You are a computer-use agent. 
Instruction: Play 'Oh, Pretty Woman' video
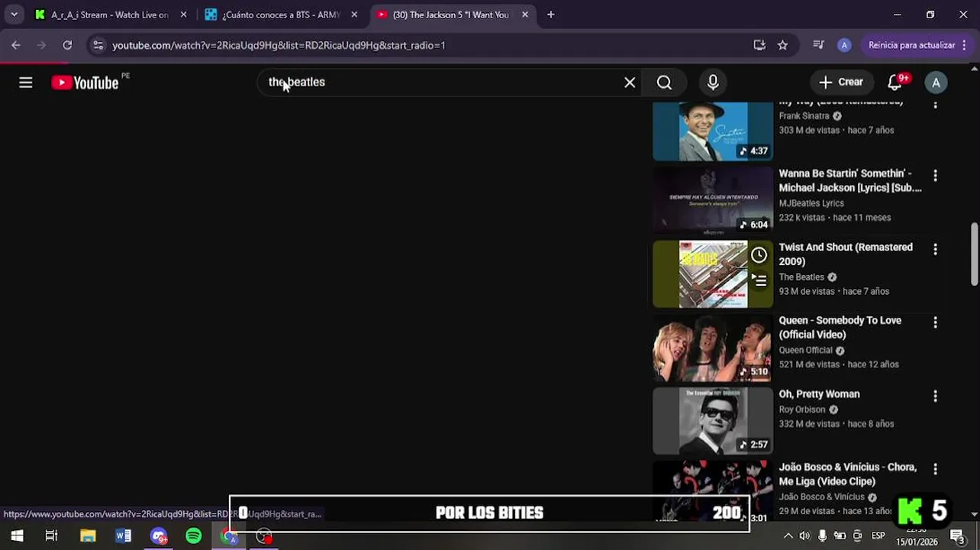pos(819,394)
